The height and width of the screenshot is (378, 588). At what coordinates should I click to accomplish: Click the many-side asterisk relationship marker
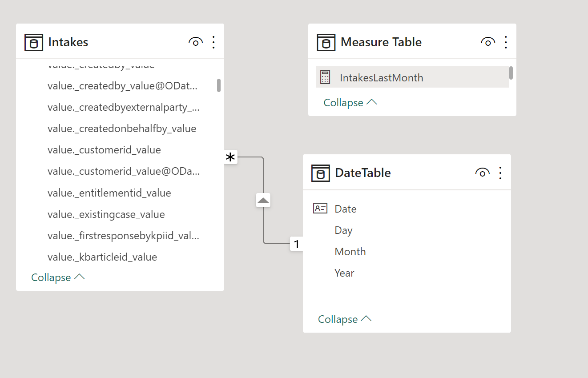point(230,157)
